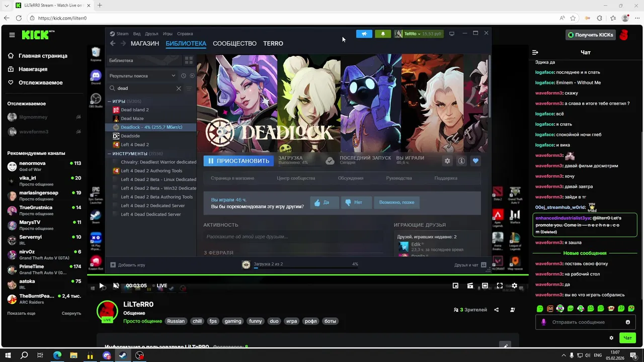Click Получить KICKs button
This screenshot has height=362, width=644.
point(591,35)
